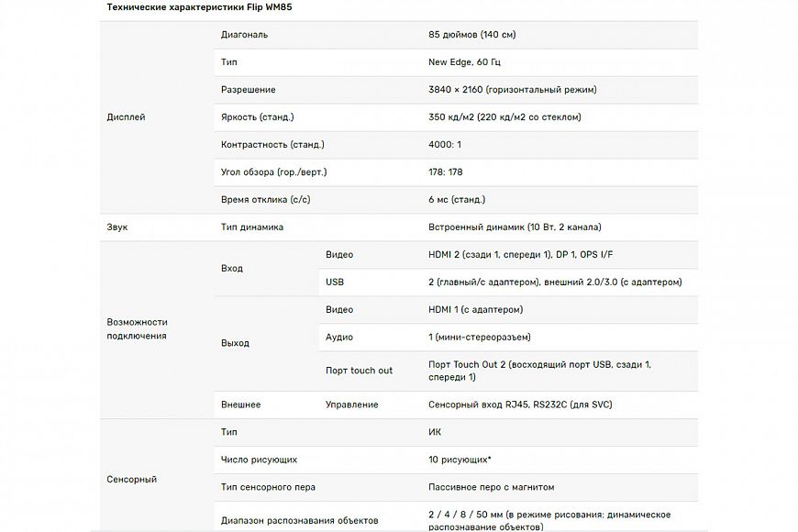The width and height of the screenshot is (798, 532).
Task: Click the 'New Edge, 60 Гц' value
Action: (464, 62)
